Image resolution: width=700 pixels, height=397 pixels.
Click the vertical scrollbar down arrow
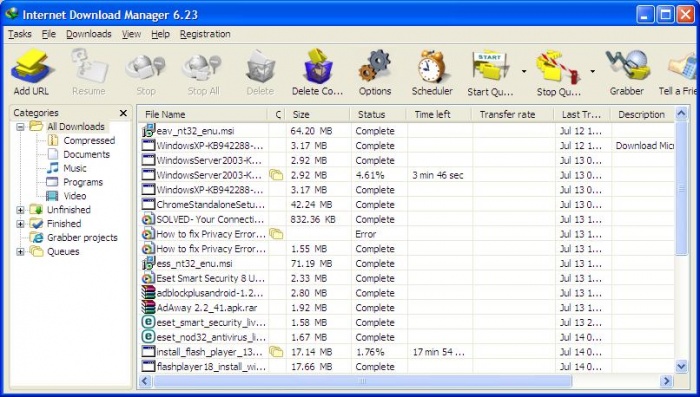(x=681, y=367)
